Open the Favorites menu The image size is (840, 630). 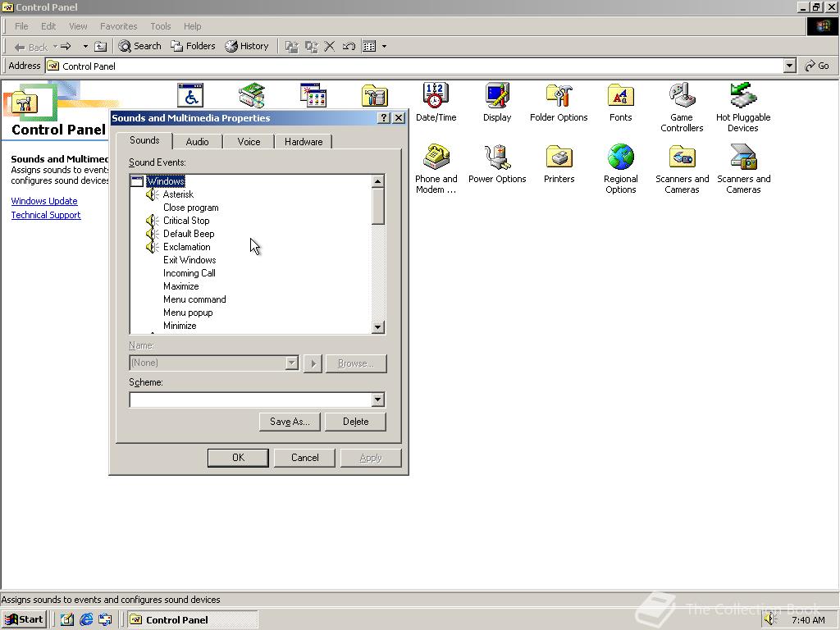coord(118,26)
